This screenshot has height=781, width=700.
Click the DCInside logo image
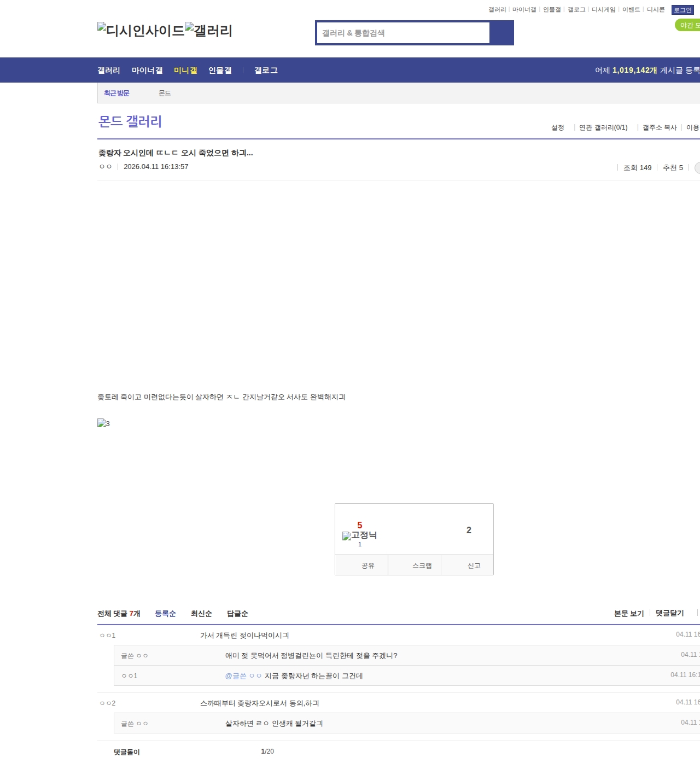pyautogui.click(x=141, y=31)
